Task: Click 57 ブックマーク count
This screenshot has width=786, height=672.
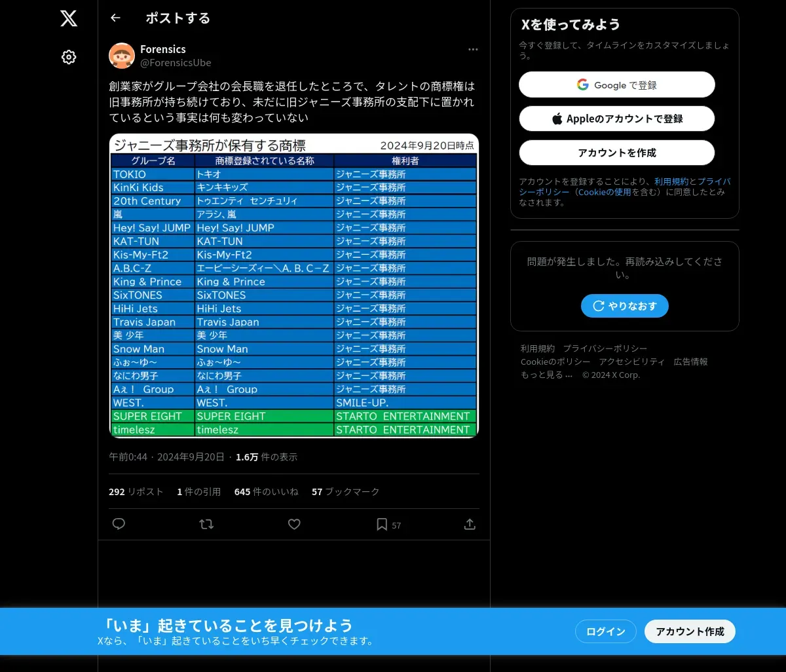Action: (x=346, y=492)
